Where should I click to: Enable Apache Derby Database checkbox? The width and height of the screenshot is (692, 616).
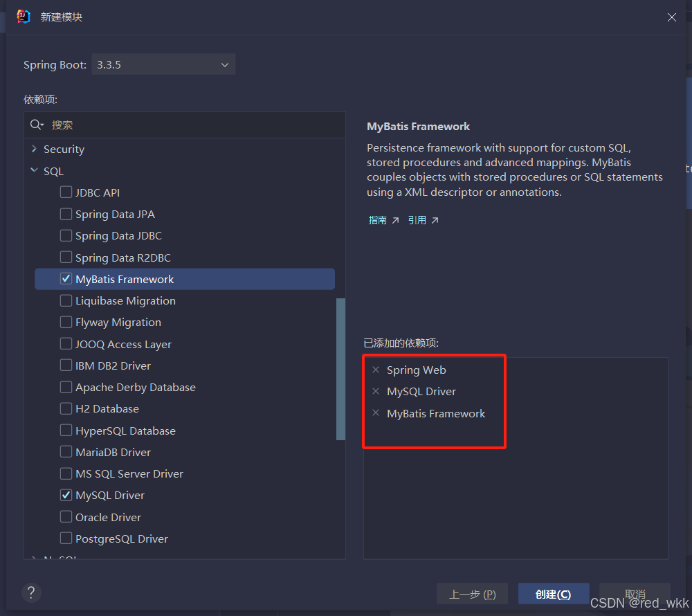tap(66, 387)
